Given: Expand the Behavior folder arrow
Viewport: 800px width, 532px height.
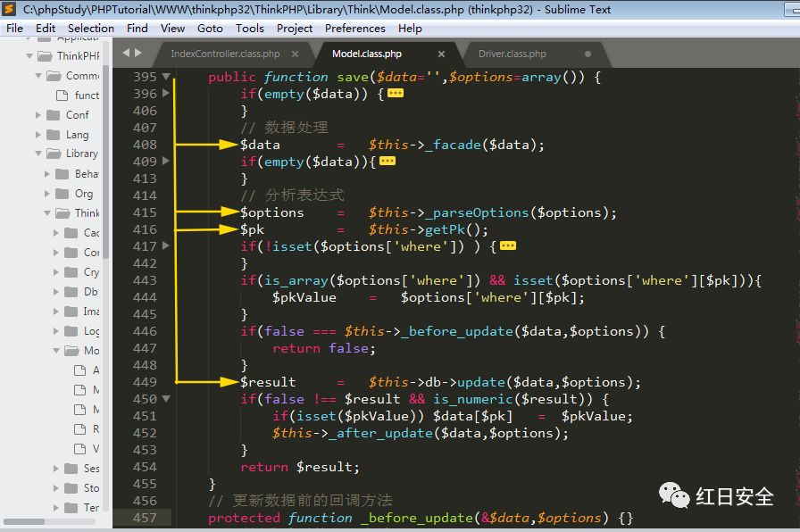Looking at the screenshot, I should (x=47, y=174).
